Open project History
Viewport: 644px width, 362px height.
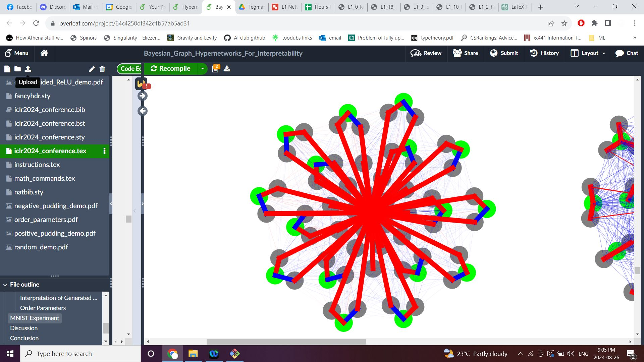pos(544,53)
